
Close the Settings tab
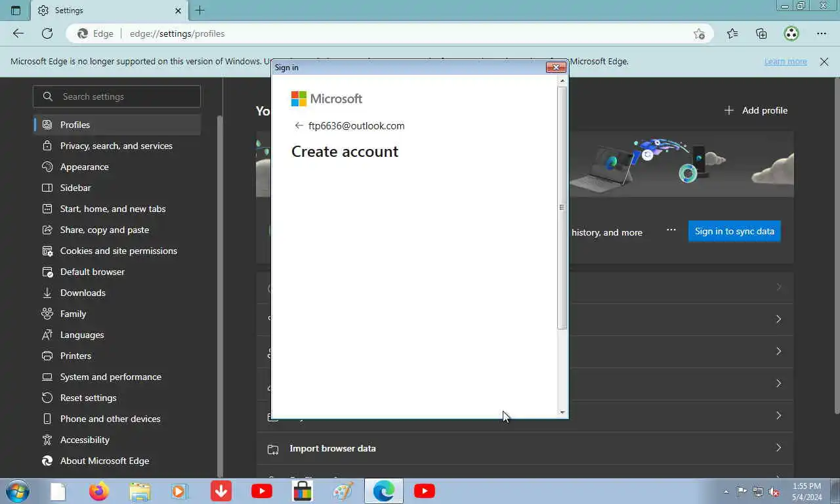(178, 10)
